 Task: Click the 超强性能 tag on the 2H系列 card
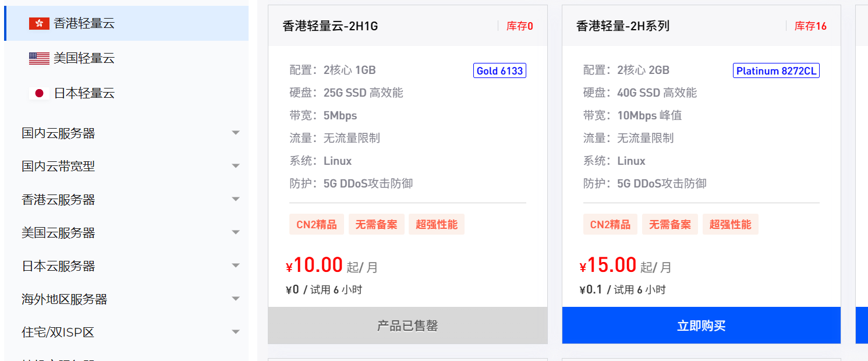pyautogui.click(x=730, y=224)
